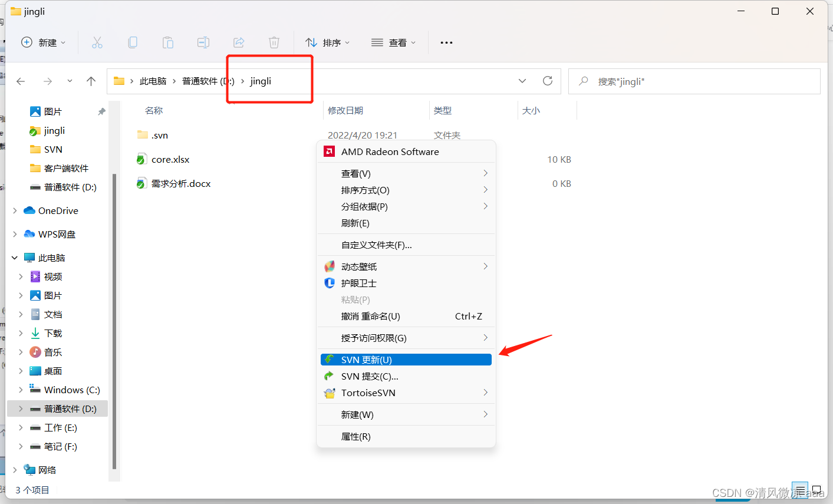The width and height of the screenshot is (833, 504).
Task: Expand the Windows (C:) tree node
Action: [21, 390]
